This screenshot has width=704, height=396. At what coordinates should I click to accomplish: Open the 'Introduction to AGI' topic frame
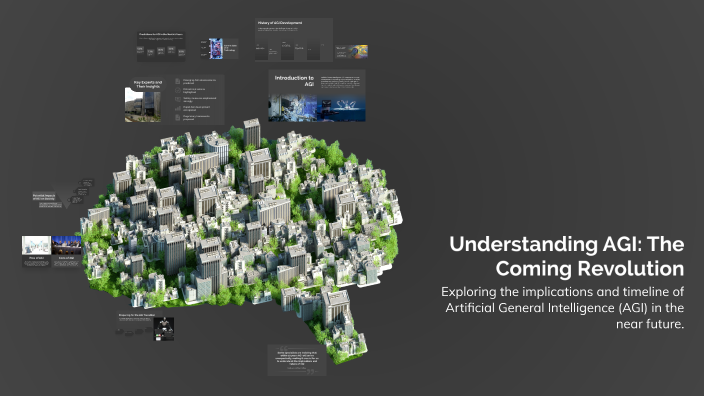317,96
